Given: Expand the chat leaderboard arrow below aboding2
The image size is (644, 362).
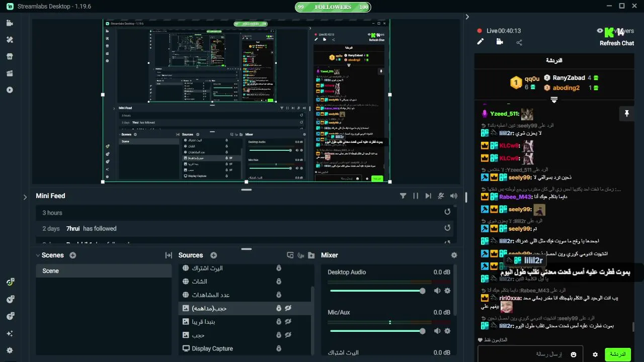Looking at the screenshot, I should [554, 100].
